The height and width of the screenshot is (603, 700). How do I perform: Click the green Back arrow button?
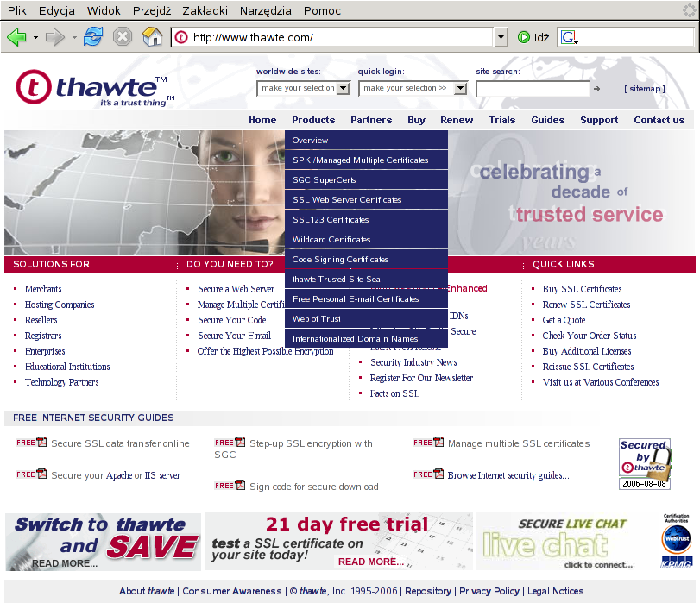17,37
